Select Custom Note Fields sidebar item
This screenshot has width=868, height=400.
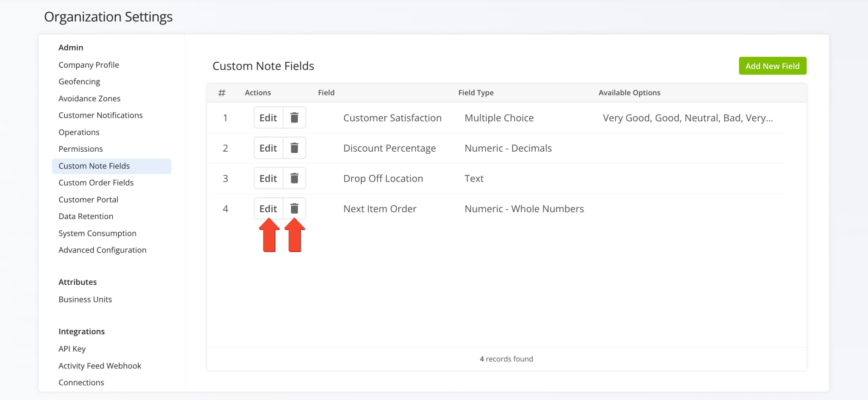pyautogui.click(x=111, y=166)
